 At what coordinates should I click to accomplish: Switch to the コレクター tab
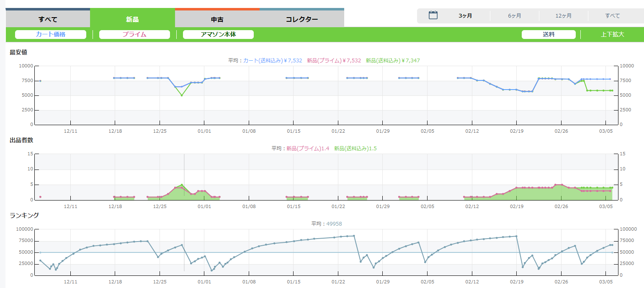point(301,19)
